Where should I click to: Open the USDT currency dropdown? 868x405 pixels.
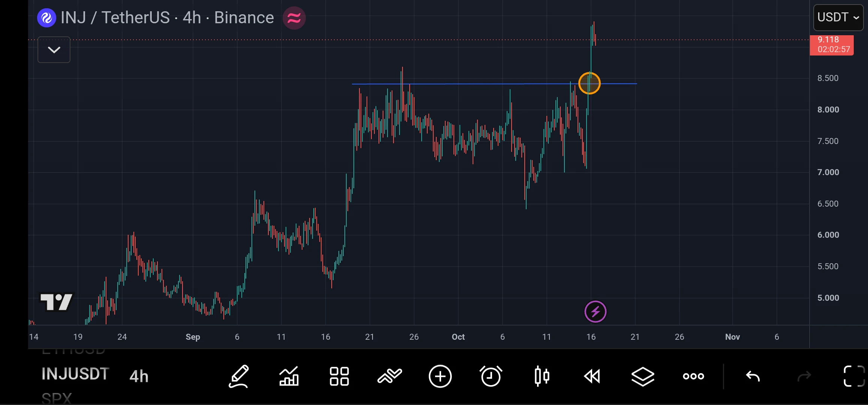838,17
